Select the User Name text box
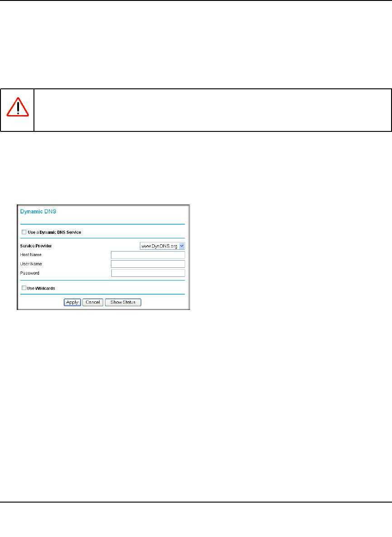 (148, 264)
